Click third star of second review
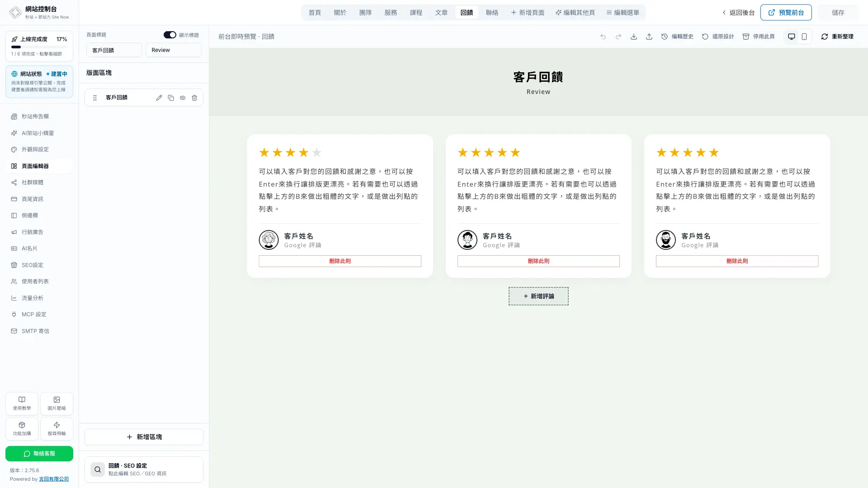This screenshot has height=488, width=868. 489,152
